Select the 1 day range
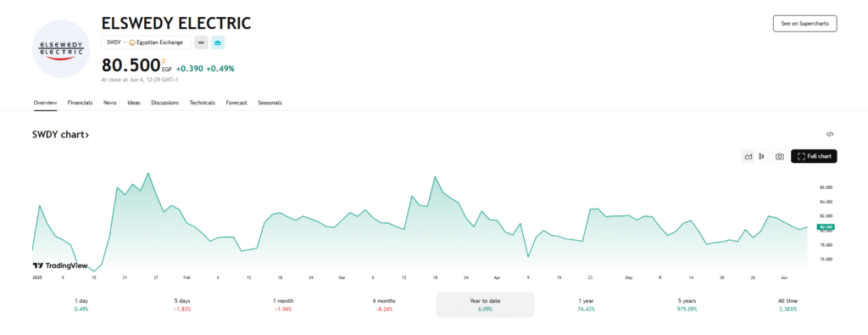This screenshot has width=868, height=335. coord(81,304)
